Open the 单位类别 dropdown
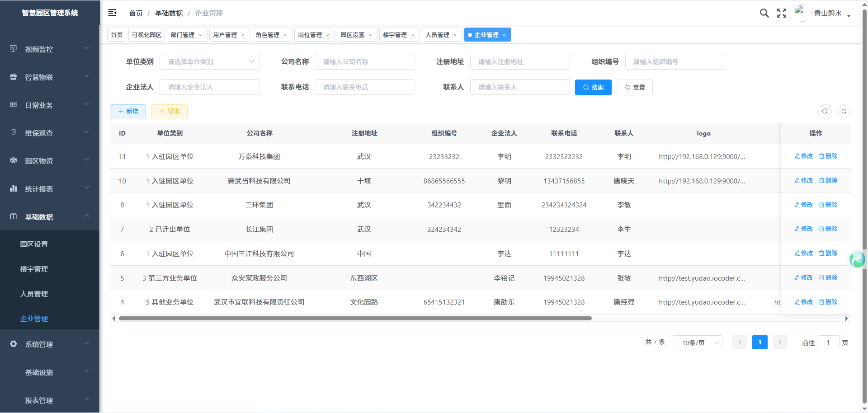This screenshot has height=413, width=868. [x=210, y=62]
